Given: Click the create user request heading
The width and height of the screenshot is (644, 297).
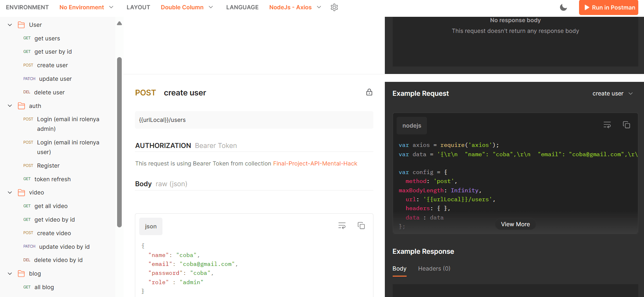Looking at the screenshot, I should point(185,93).
